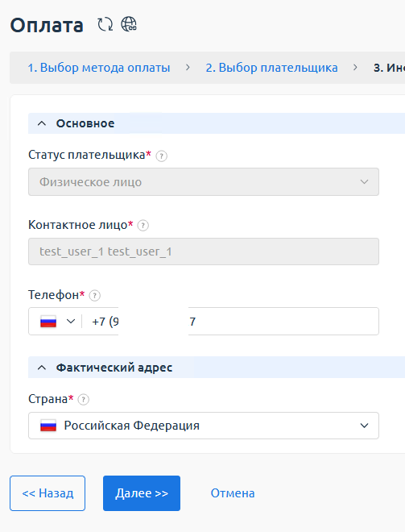
Task: Open help icon for Статус плательщика
Action: pos(161,156)
